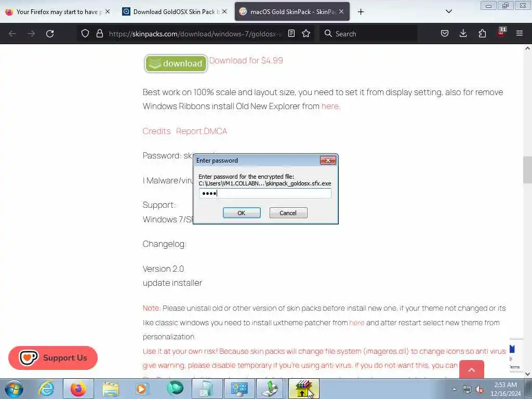View the site security padlock info
Image resolution: width=532 pixels, height=399 pixels.
tap(99, 33)
